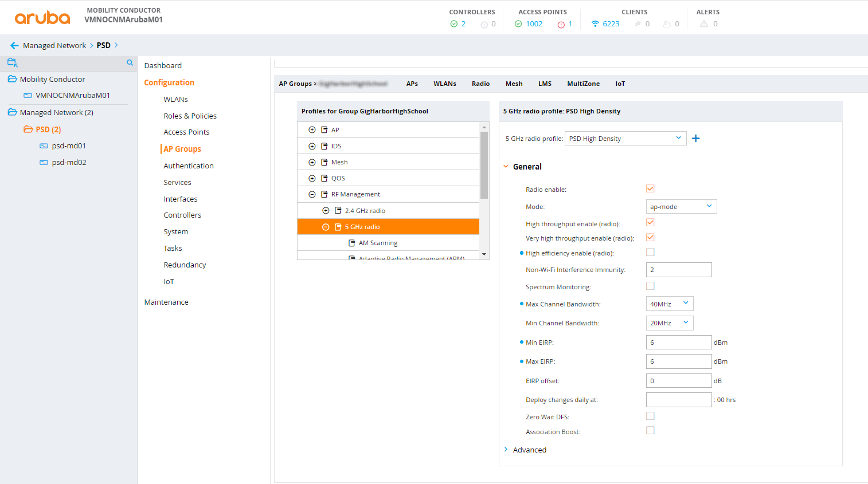Click the access points down red icon
The width and height of the screenshot is (868, 484).
point(561,25)
